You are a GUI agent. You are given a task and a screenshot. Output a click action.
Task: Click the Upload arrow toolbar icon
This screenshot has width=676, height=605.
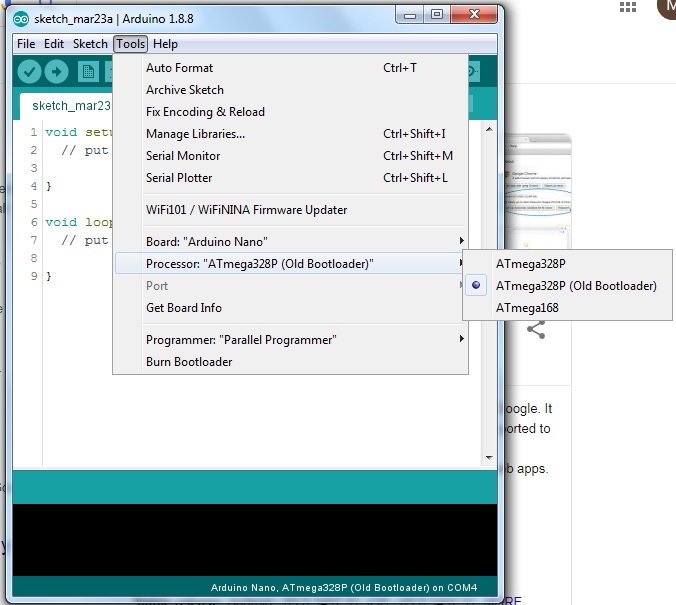56,71
